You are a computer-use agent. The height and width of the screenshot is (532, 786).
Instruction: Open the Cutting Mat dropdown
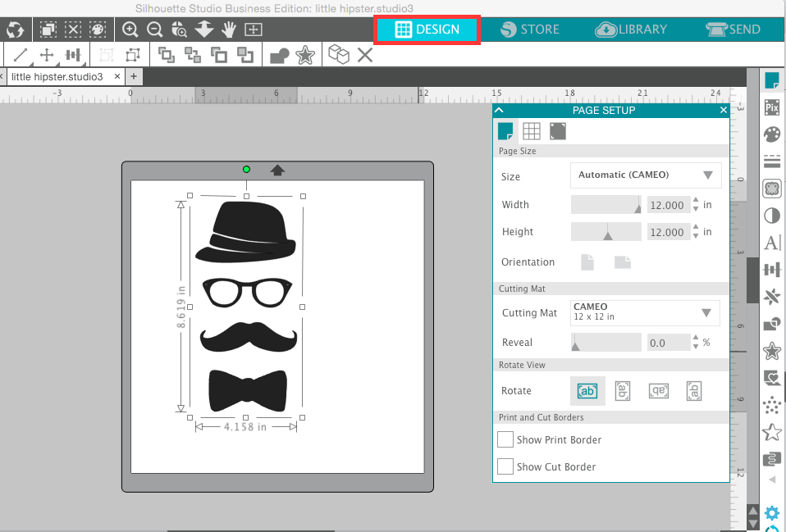point(645,312)
